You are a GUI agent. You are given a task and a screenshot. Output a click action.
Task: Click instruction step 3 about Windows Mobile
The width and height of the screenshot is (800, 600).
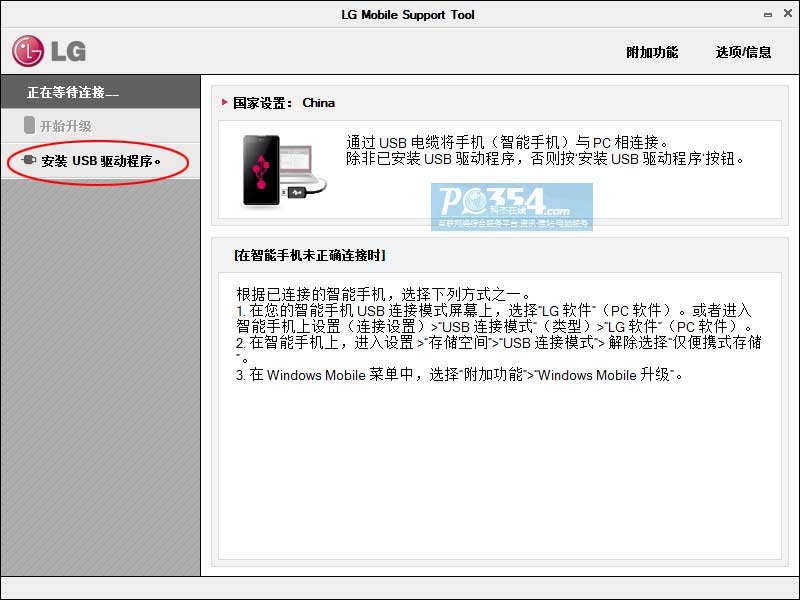(x=459, y=375)
